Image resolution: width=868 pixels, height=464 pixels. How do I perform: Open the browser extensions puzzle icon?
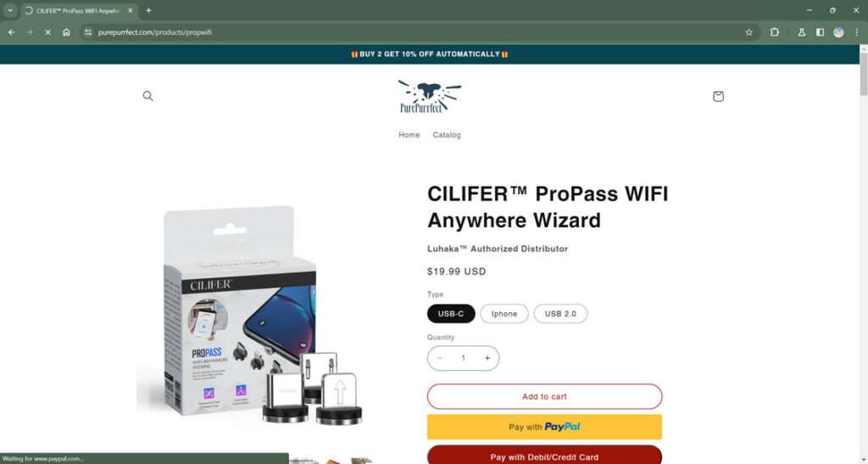pos(775,32)
